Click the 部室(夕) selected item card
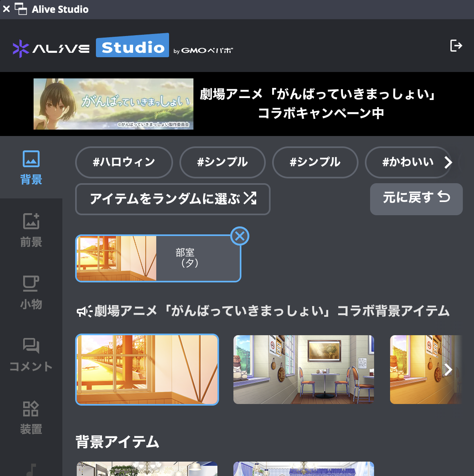 pyautogui.click(x=158, y=258)
